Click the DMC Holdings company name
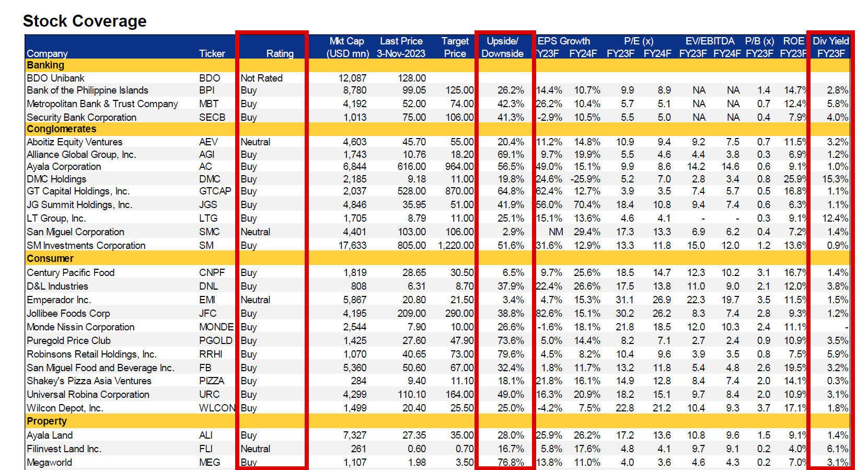Image resolution: width=868 pixels, height=470 pixels. 56,179
